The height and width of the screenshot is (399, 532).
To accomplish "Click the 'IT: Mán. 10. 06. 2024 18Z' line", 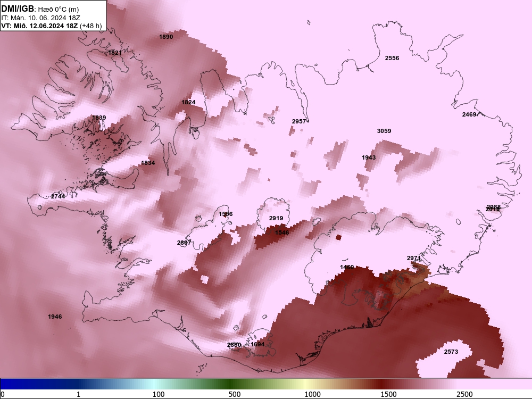I will tap(41, 18).
